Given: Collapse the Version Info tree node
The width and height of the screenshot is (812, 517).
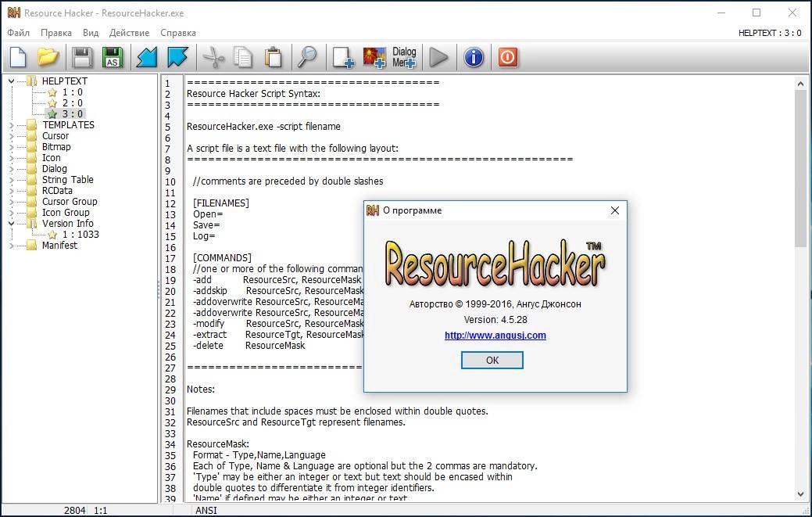Looking at the screenshot, I should click(x=12, y=224).
